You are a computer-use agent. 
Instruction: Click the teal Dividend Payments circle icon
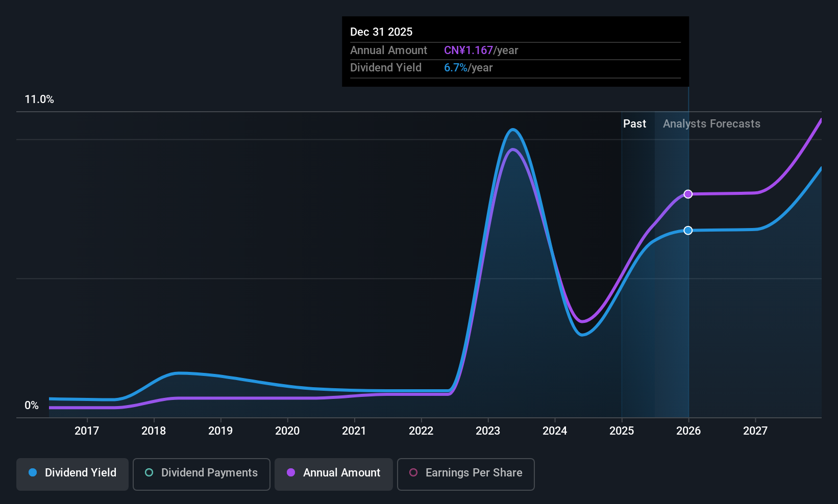[x=149, y=472]
